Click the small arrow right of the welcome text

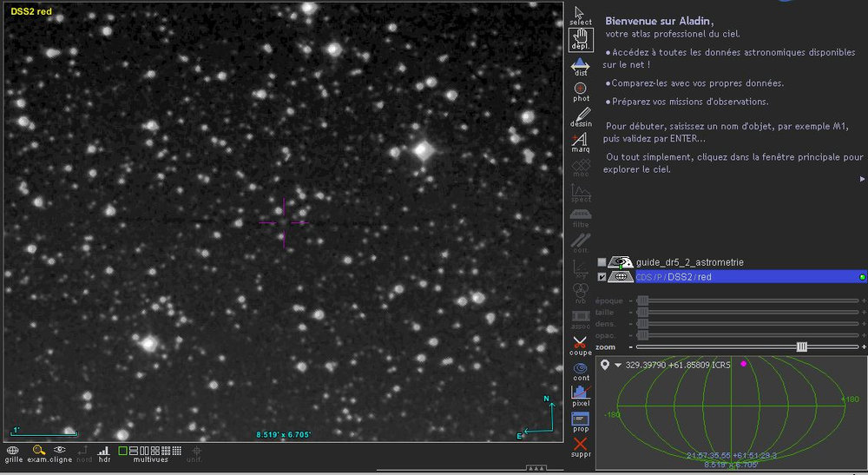pos(862,179)
